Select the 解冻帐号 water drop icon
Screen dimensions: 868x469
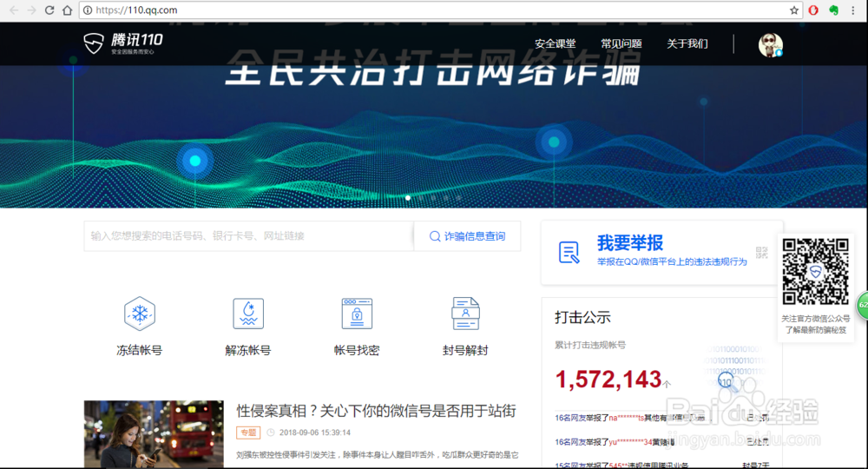pyautogui.click(x=248, y=314)
